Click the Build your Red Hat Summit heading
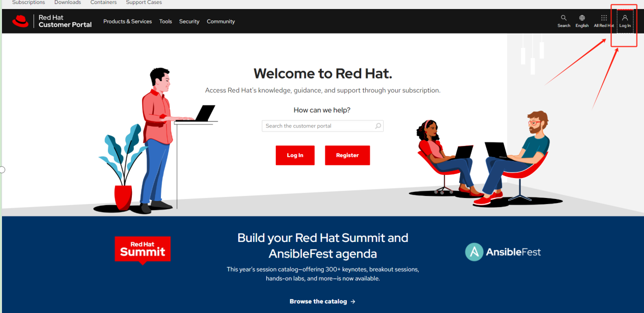 coord(323,245)
